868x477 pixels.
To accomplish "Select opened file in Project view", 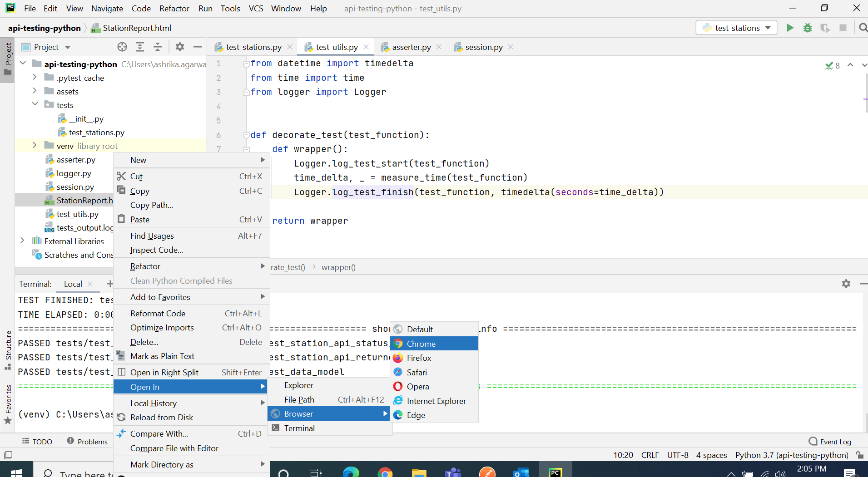I will click(122, 47).
